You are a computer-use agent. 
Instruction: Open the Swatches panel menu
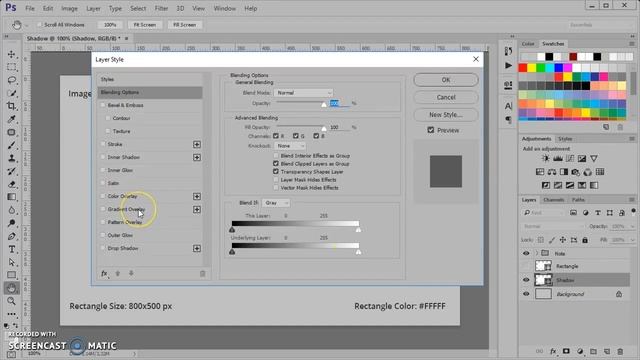pos(631,44)
